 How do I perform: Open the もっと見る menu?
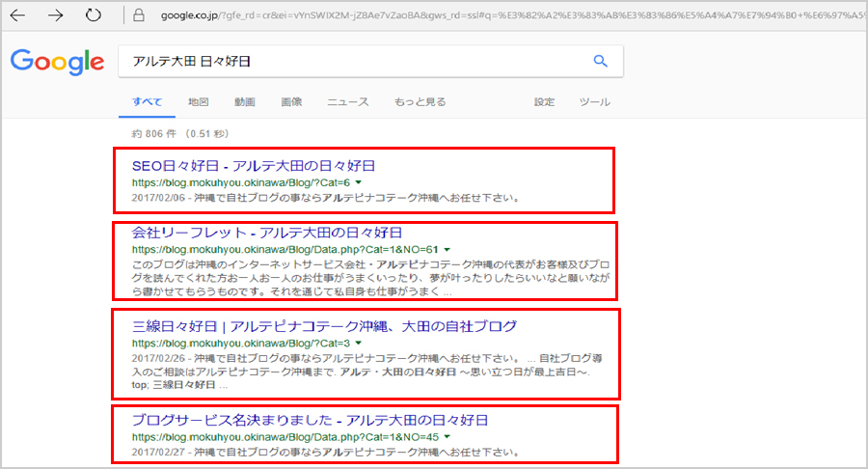click(420, 101)
